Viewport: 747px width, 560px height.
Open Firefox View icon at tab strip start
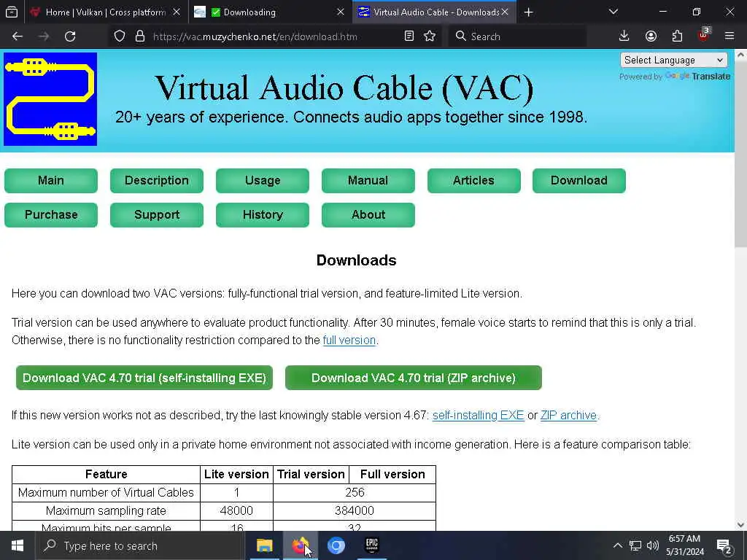click(12, 12)
